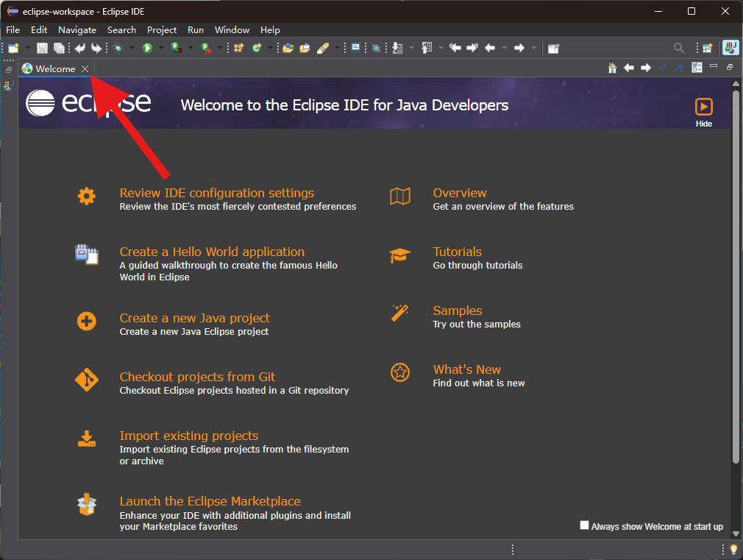Expand the Previous Annotation dropdown arrow
This screenshot has height=560, width=743.
pyautogui.click(x=441, y=48)
